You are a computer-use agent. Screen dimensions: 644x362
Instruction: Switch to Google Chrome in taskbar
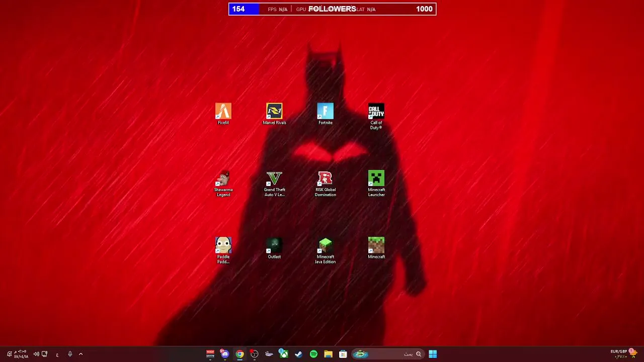pos(239,354)
